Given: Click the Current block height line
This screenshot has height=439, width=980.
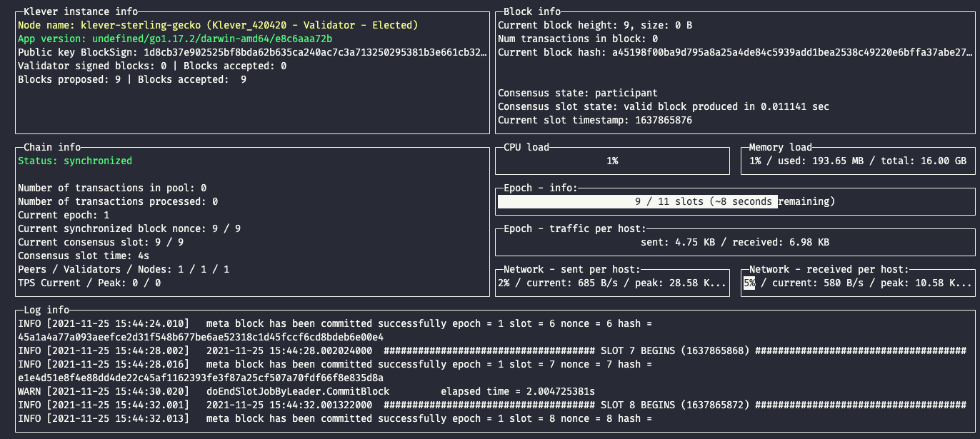Looking at the screenshot, I should [594, 25].
